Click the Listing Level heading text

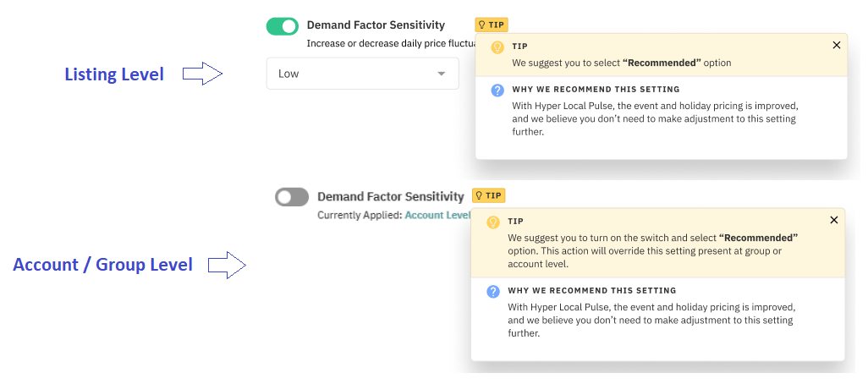114,74
